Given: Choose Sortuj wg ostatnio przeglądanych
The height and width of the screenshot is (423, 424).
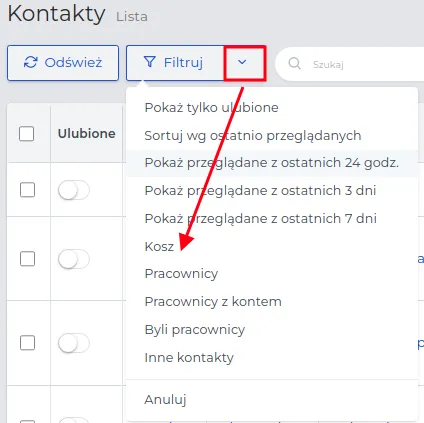Looking at the screenshot, I should pos(272,136).
